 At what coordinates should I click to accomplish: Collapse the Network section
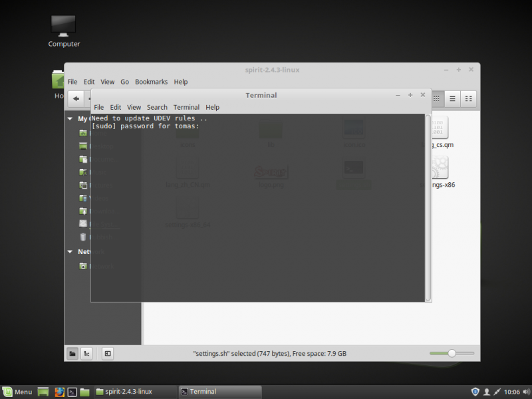click(x=70, y=251)
